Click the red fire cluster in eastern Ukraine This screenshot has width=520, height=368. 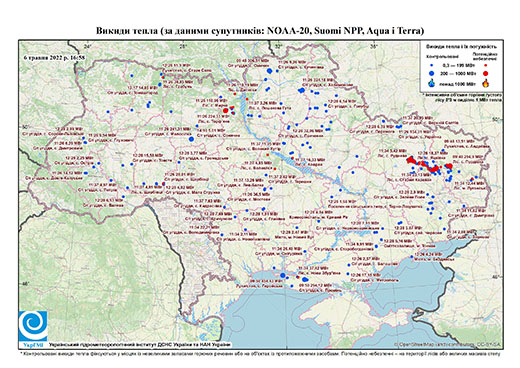429,164
